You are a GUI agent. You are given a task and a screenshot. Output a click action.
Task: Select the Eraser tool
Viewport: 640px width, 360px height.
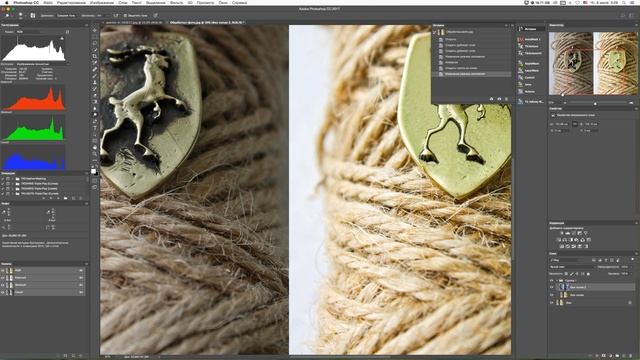pos(95,96)
